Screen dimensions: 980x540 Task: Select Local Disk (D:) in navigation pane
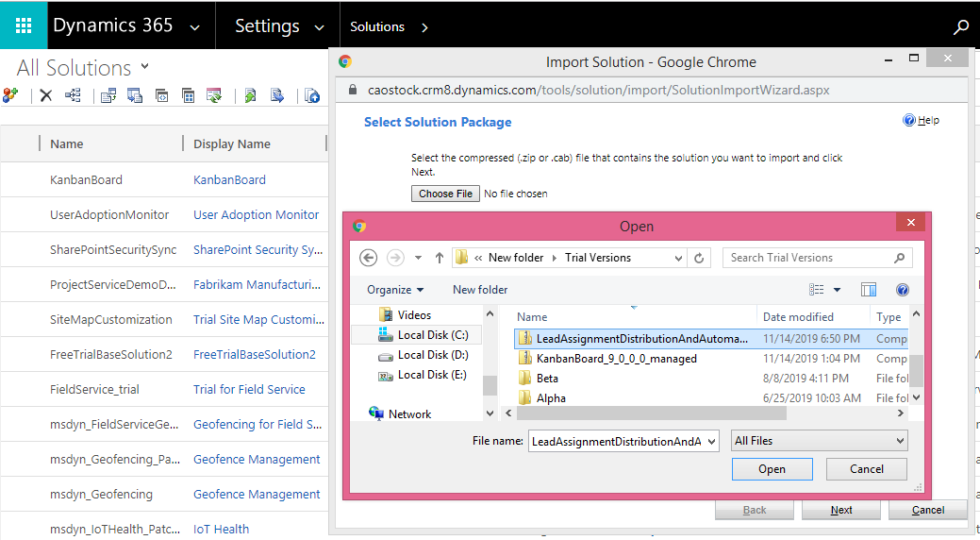(x=424, y=355)
